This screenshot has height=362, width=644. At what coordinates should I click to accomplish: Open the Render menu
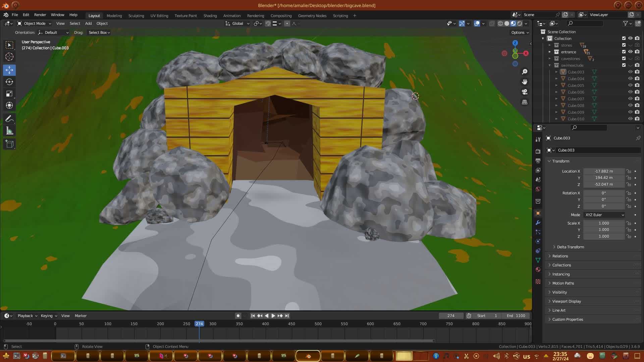40,15
